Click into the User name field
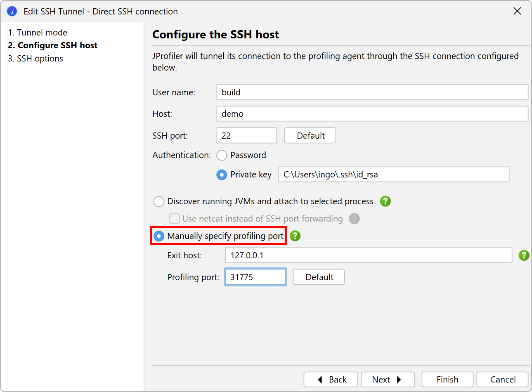Screen dimensions: 532x392 372,92
